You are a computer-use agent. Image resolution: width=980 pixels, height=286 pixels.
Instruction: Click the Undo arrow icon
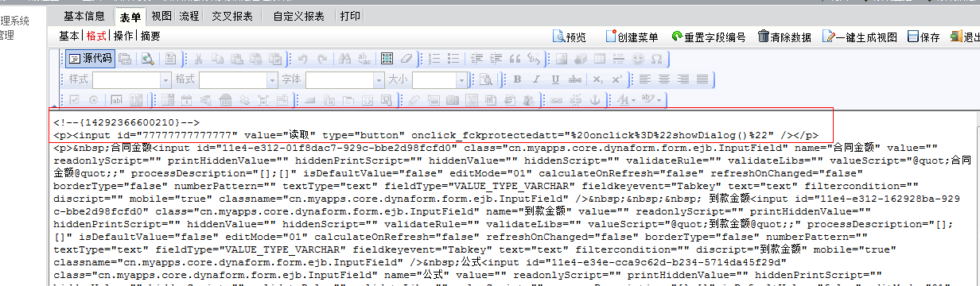302,59
